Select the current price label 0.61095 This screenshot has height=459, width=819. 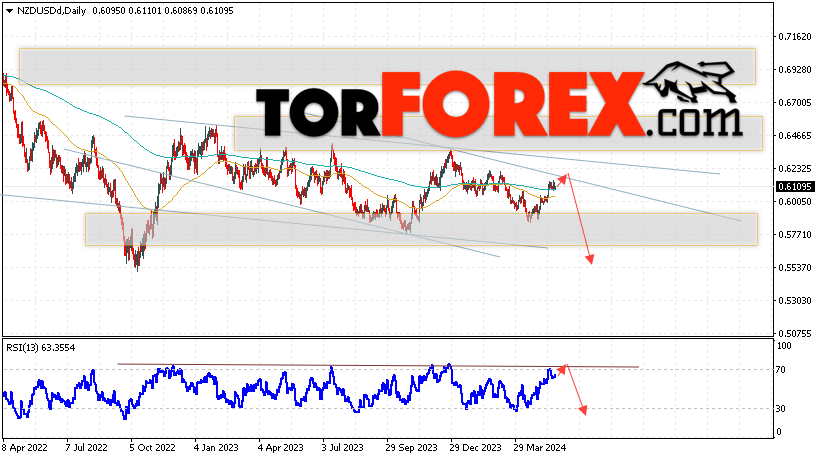(x=795, y=186)
